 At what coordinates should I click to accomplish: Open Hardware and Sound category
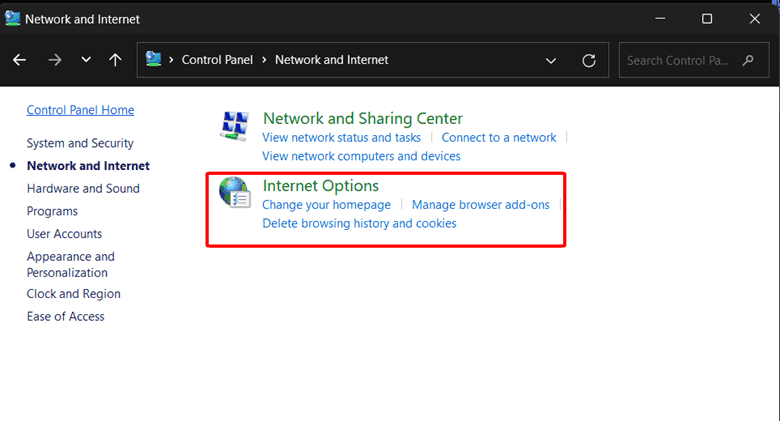(83, 189)
